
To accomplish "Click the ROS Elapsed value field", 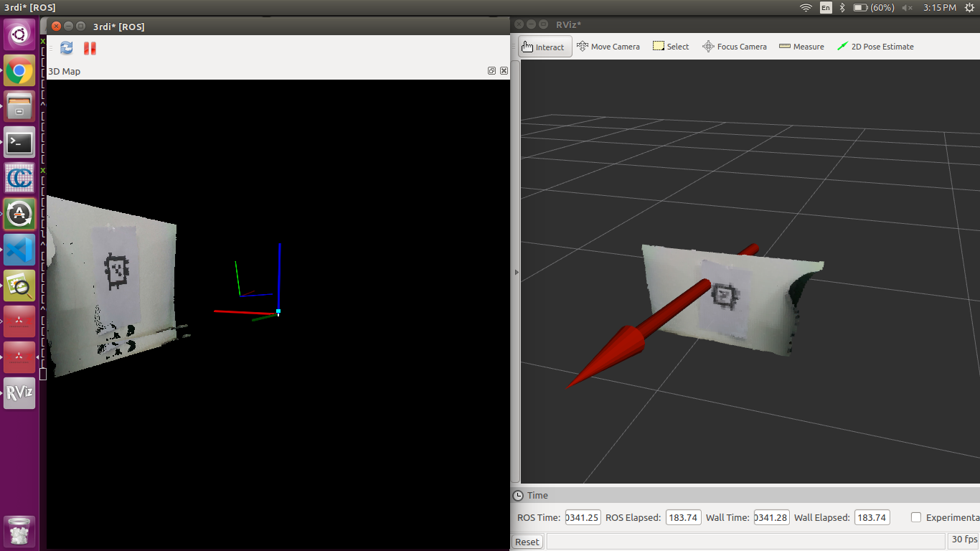I will pos(684,517).
